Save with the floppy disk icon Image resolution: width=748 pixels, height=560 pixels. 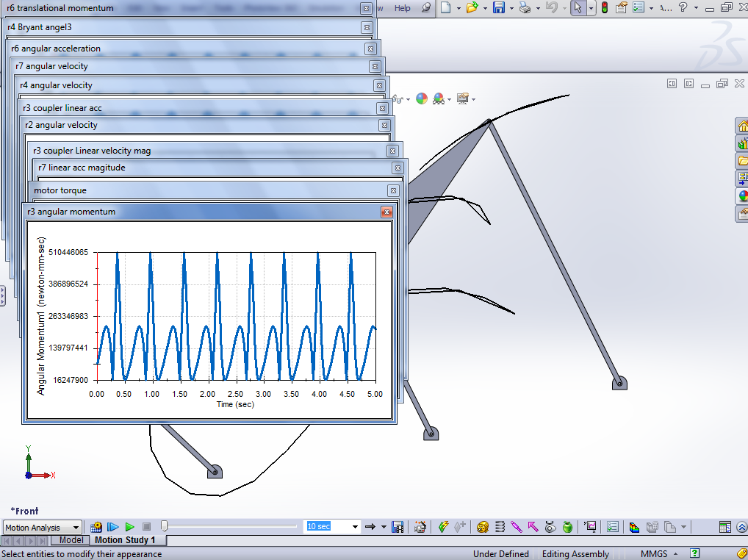[499, 7]
